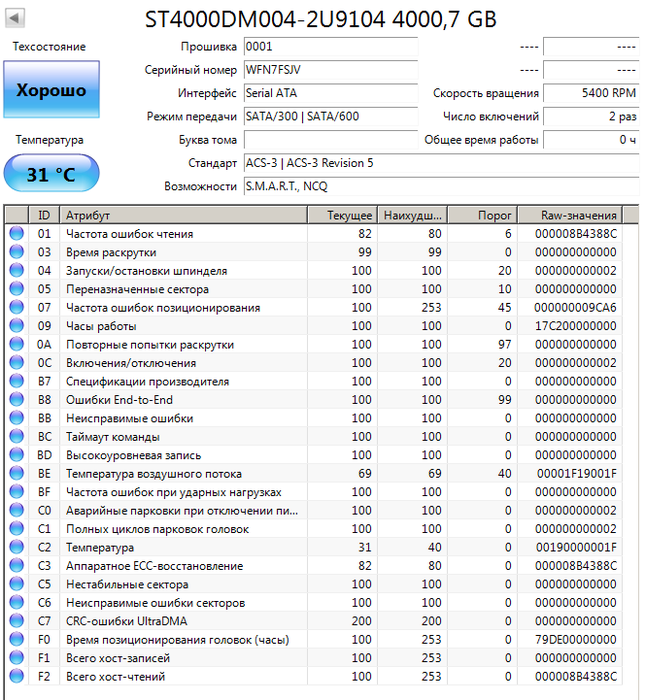The width and height of the screenshot is (646, 700).
Task: Click status circle for B8 Ошибки End-to-End
Action: click(17, 400)
